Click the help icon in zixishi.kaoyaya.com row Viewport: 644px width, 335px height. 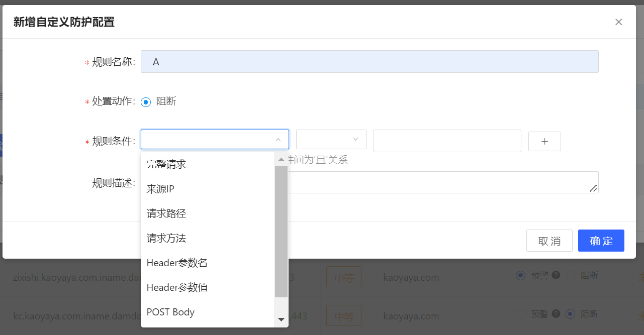tap(556, 275)
